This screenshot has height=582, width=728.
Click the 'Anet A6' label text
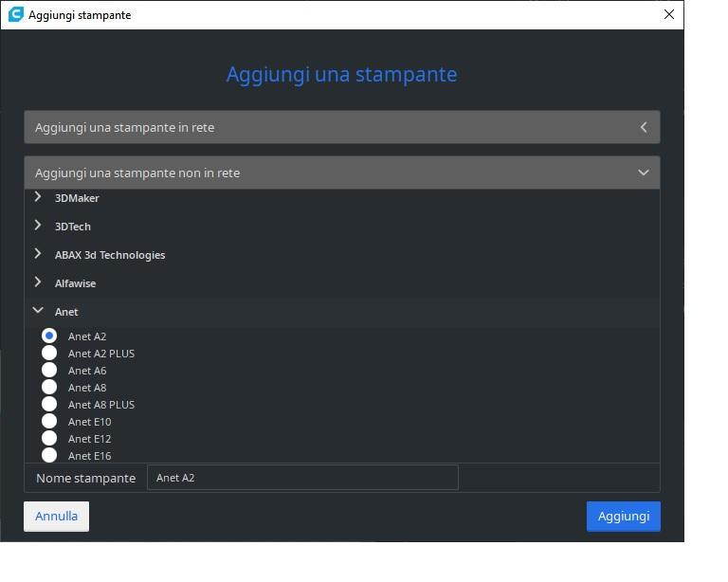pyautogui.click(x=87, y=371)
